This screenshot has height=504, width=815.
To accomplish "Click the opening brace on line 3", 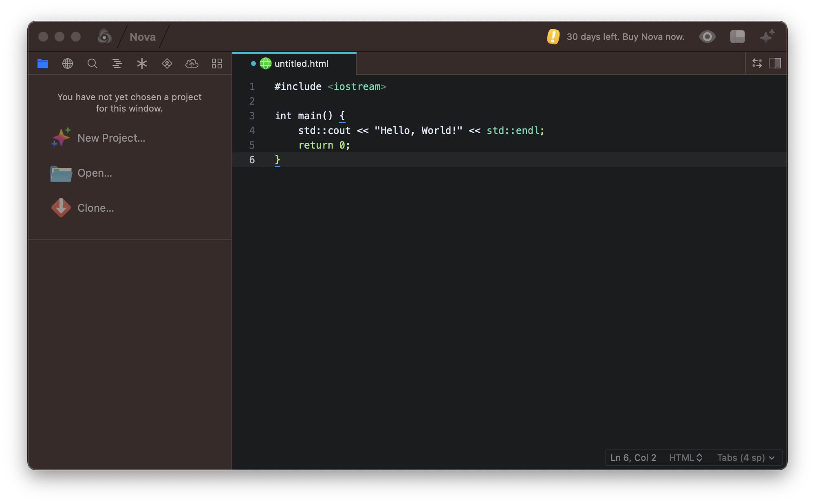I will [342, 116].
